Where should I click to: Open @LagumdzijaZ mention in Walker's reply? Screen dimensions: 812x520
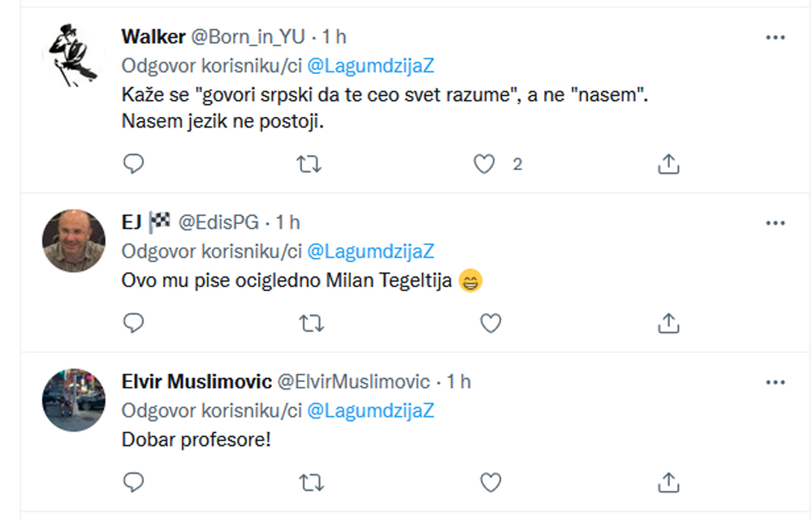[370, 66]
